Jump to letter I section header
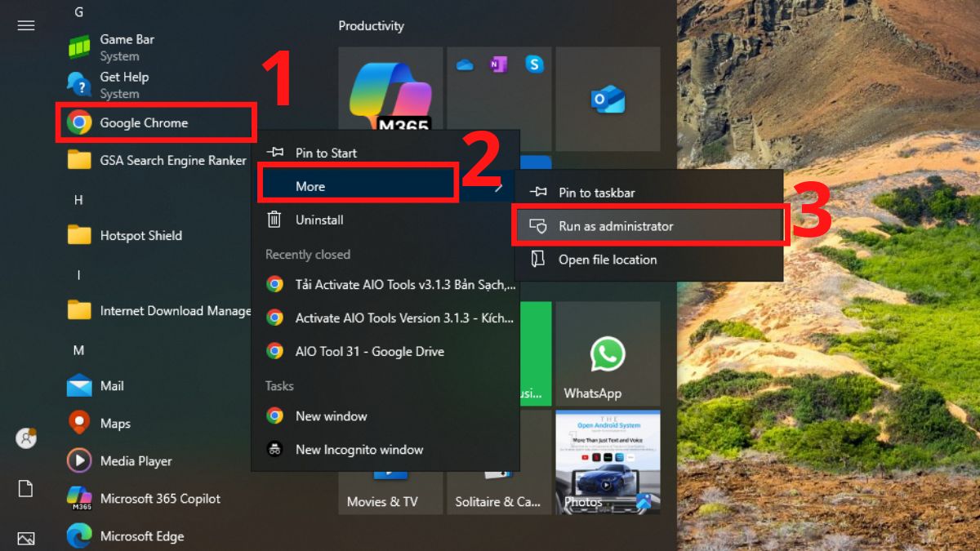980x551 pixels. tap(78, 275)
